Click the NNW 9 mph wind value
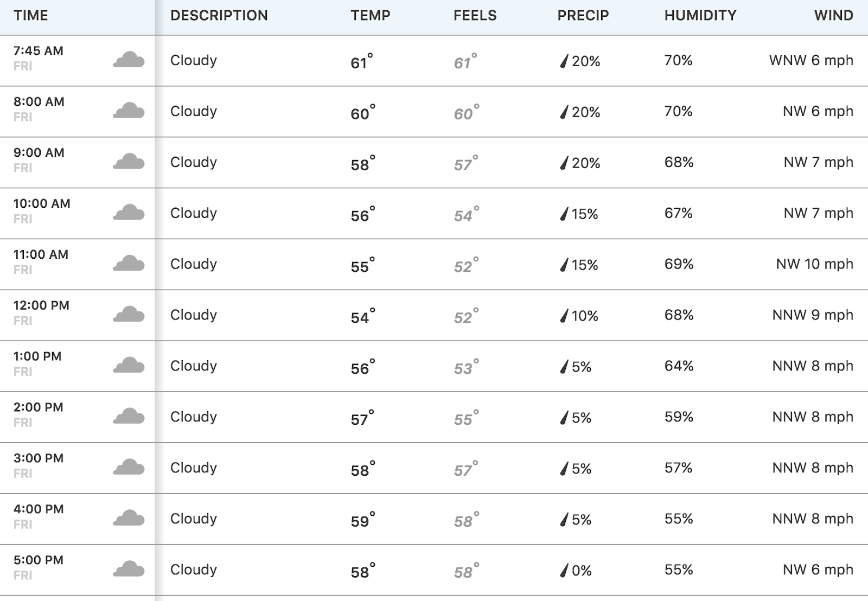This screenshot has height=601, width=868. [x=813, y=315]
